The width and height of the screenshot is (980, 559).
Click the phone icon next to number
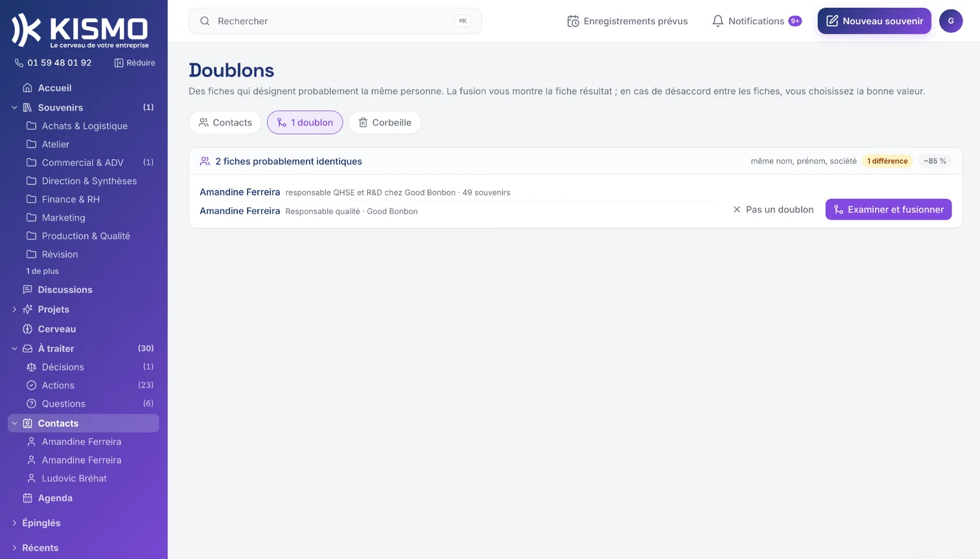[x=19, y=63]
